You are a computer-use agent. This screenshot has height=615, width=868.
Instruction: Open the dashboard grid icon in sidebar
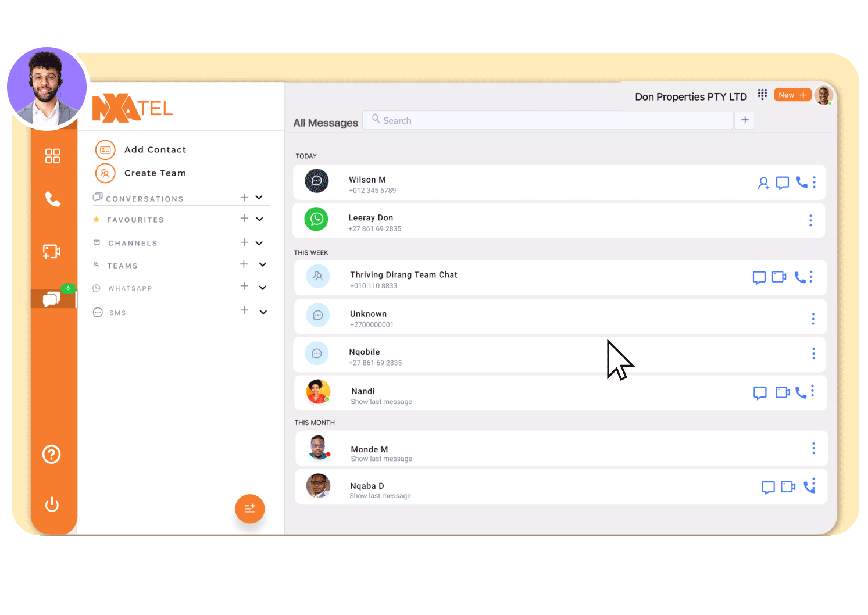coord(52,156)
